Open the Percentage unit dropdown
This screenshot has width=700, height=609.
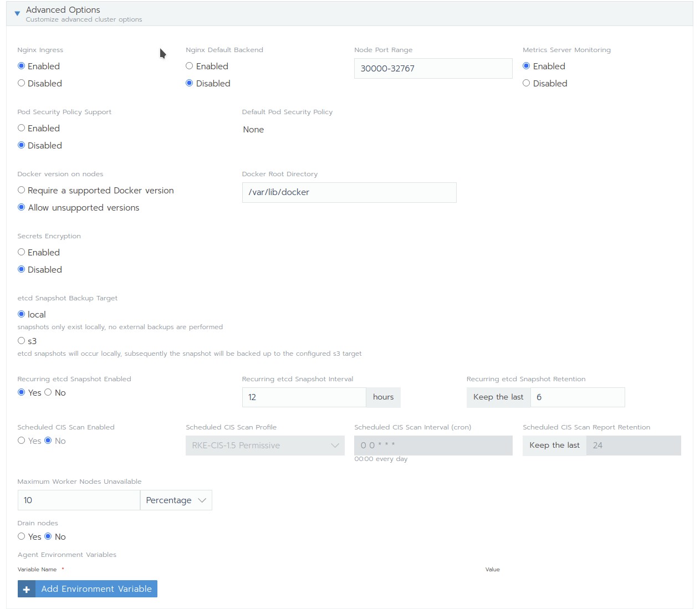(x=176, y=500)
